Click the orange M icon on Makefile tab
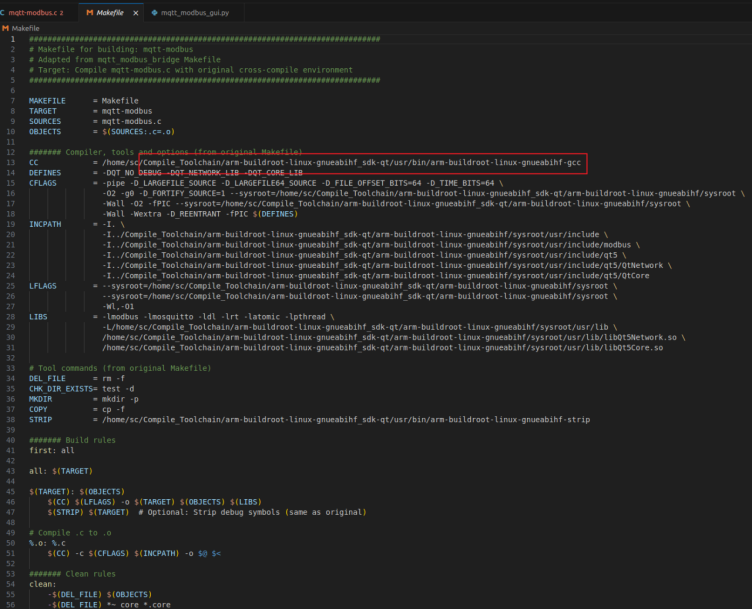Image resolution: width=752 pixels, height=609 pixels. click(89, 12)
